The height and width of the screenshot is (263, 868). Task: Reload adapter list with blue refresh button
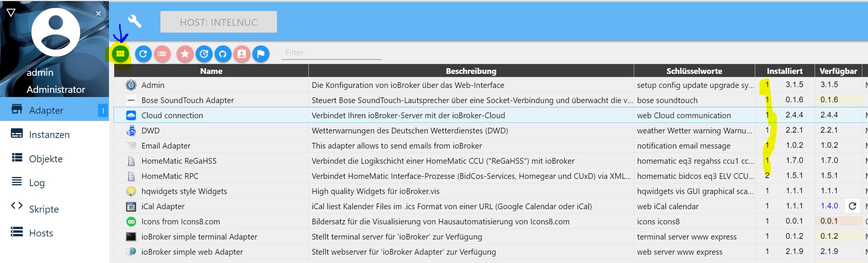coord(143,54)
